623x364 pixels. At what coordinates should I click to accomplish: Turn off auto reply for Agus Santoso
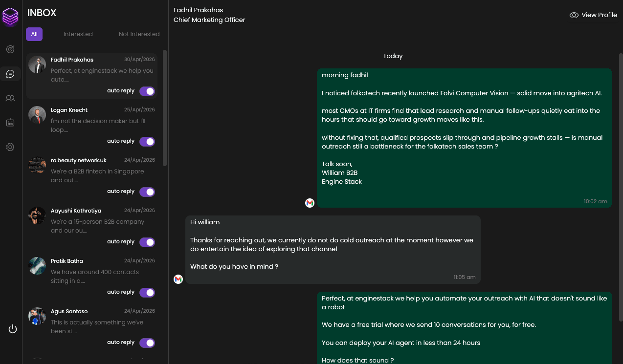coord(147,343)
